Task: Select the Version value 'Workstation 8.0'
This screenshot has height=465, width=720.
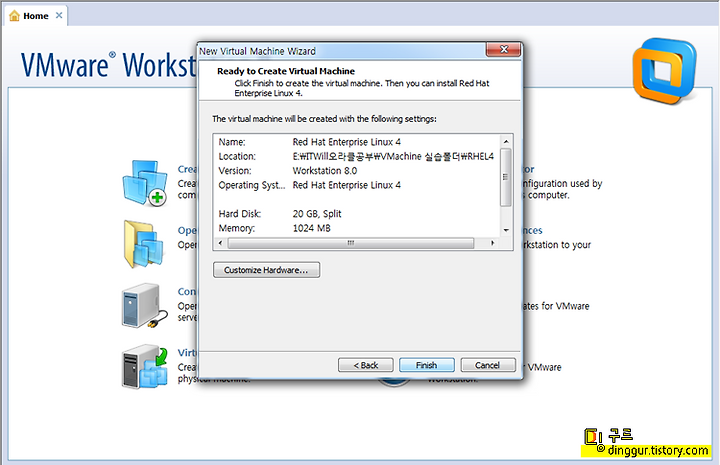Action: pos(325,171)
